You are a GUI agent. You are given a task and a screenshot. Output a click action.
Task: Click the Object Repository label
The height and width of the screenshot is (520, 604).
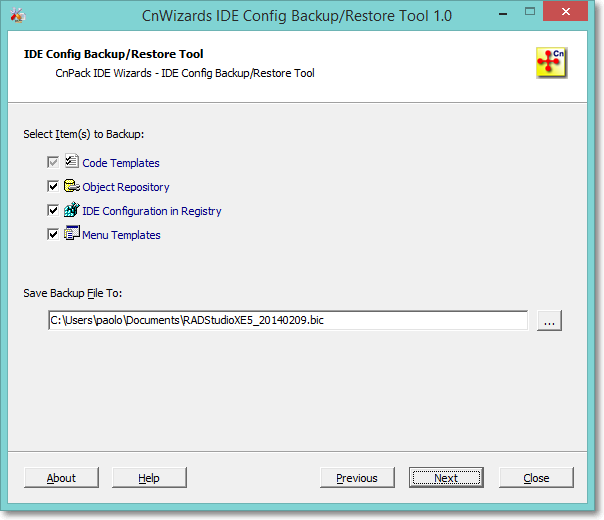126,187
